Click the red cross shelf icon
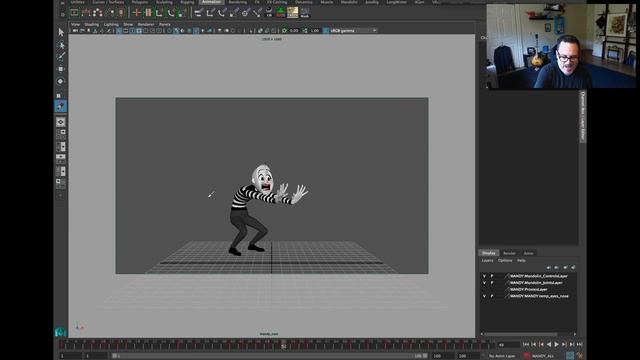Screen dimensions: 640x360 point(136,13)
